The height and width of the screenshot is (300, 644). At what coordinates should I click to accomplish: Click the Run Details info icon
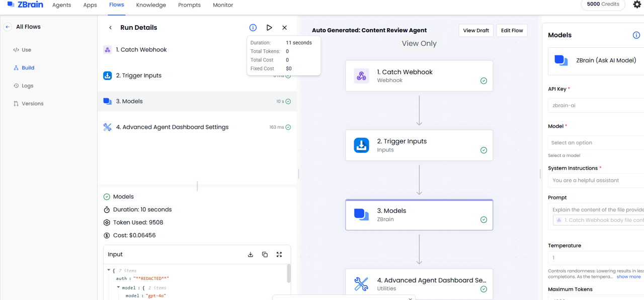(x=253, y=28)
